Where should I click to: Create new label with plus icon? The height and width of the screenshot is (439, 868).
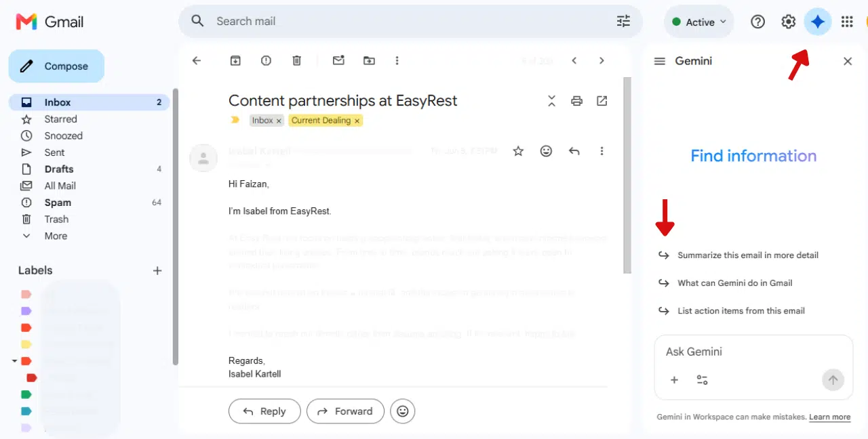(157, 270)
